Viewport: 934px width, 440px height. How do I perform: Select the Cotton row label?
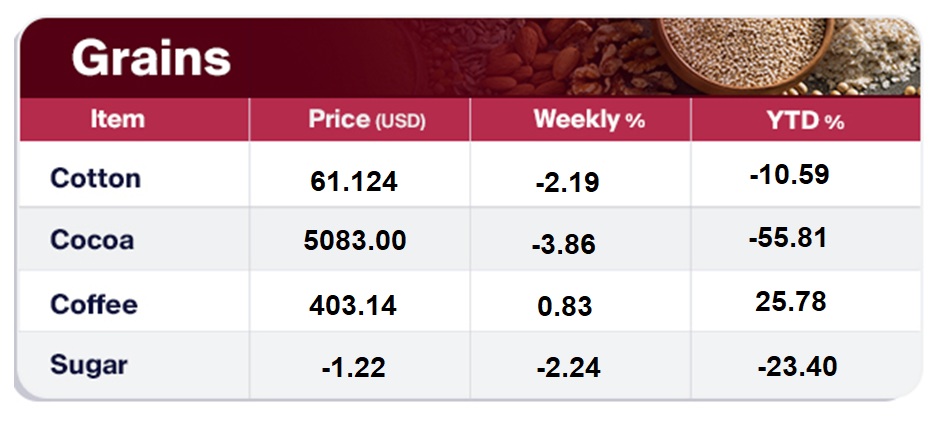coord(95,179)
